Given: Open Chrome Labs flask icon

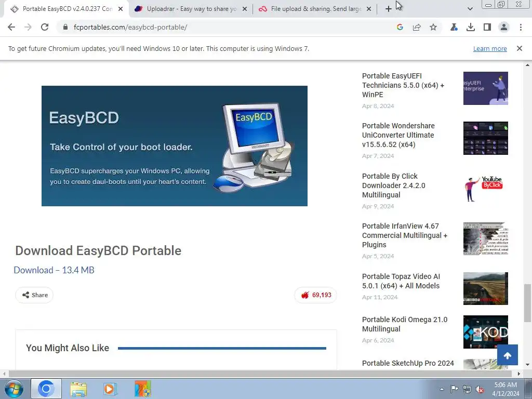Looking at the screenshot, I should [454, 27].
